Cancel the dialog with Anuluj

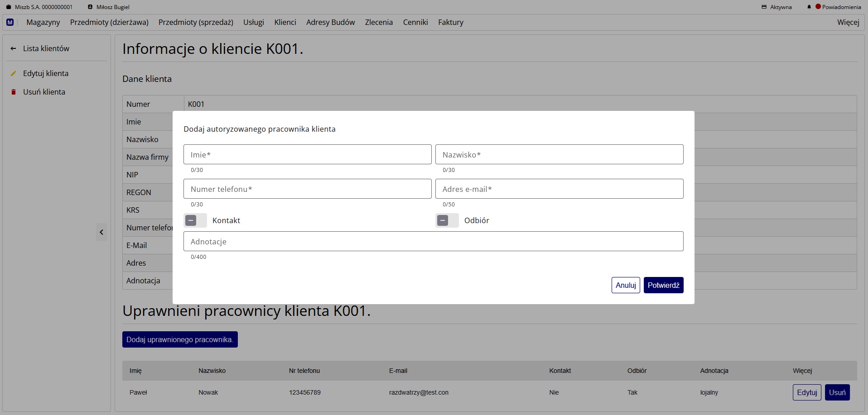click(625, 285)
